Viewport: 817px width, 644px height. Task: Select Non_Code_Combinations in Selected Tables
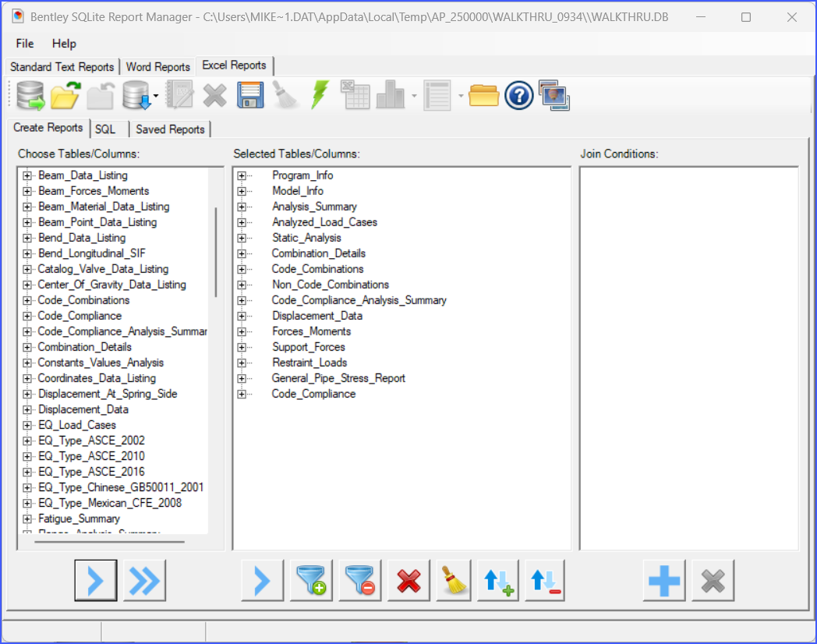tap(331, 285)
